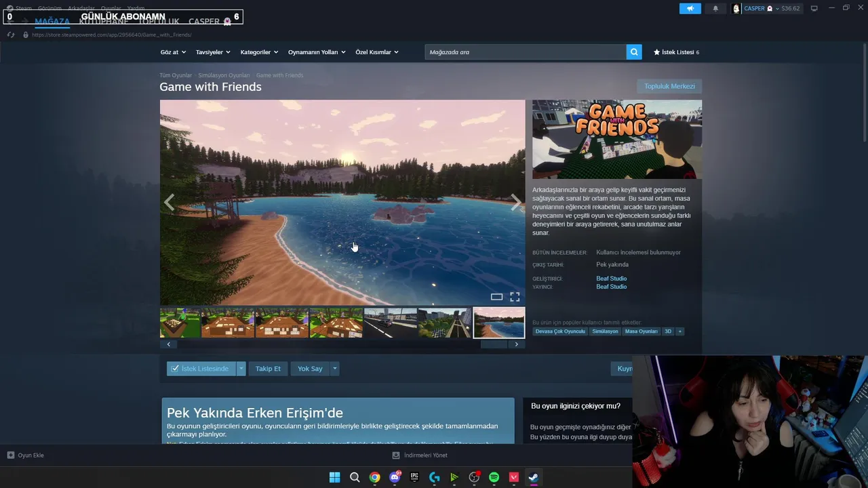Image resolution: width=868 pixels, height=488 pixels.
Task: Click the Mağazada ara search field
Action: pos(526,52)
